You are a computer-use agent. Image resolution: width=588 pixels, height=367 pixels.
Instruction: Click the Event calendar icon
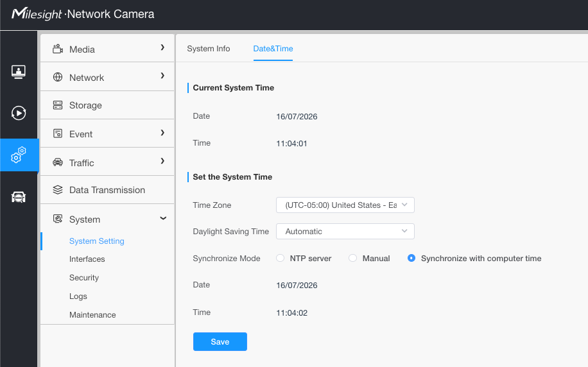coord(58,133)
